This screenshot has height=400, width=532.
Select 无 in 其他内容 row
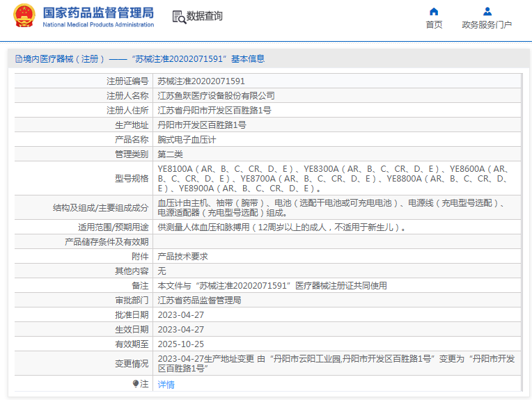162,271
